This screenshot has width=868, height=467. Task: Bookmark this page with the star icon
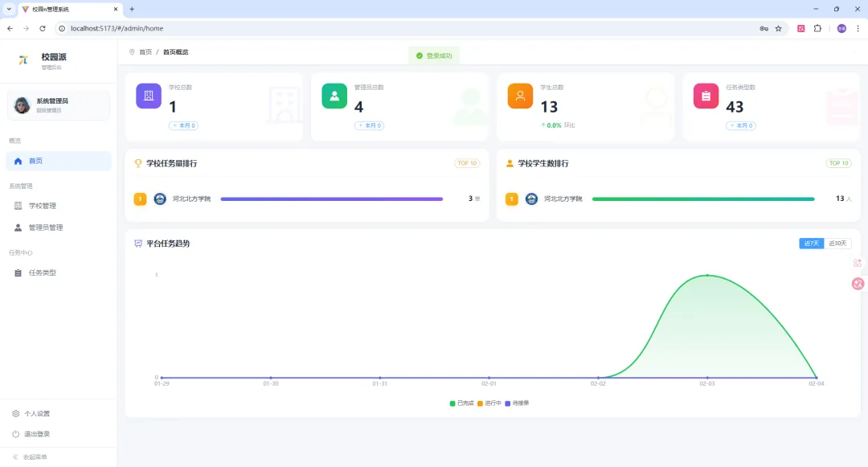778,28
